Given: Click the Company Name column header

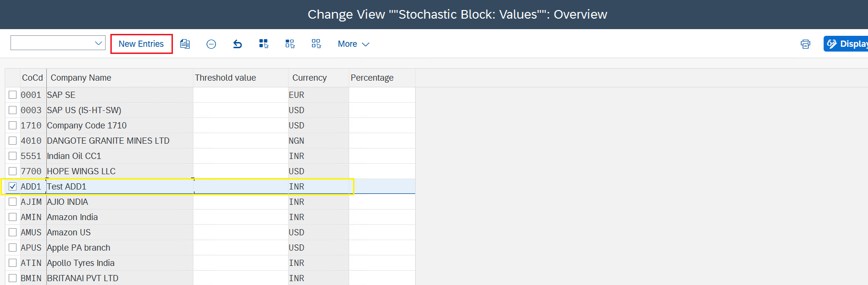Looking at the screenshot, I should pos(81,78).
